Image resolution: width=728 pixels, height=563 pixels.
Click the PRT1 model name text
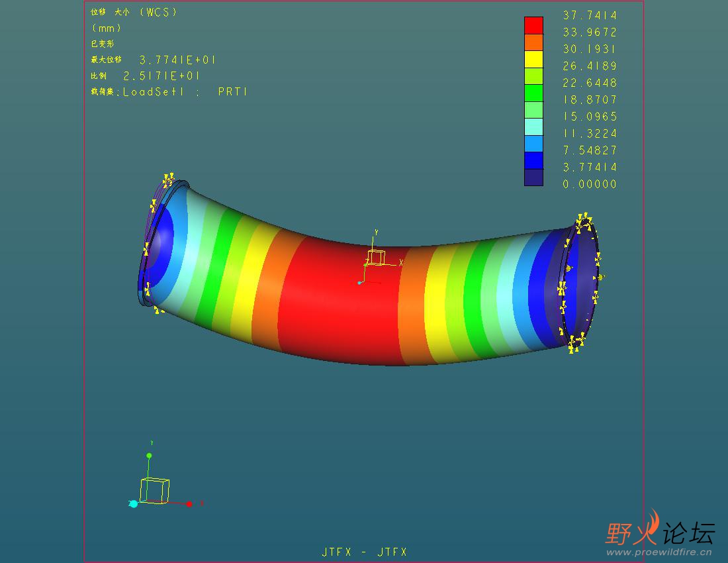[232, 91]
